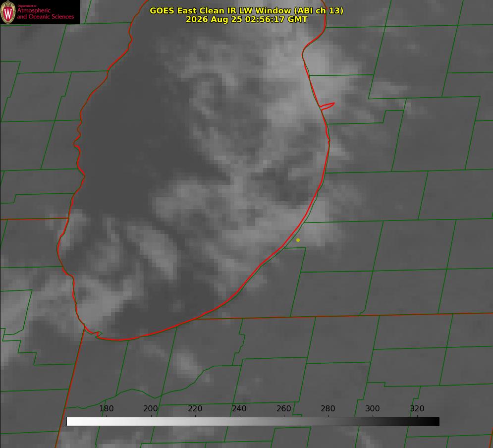Click the 320 colorbar label
493x448 pixels.
point(417,408)
